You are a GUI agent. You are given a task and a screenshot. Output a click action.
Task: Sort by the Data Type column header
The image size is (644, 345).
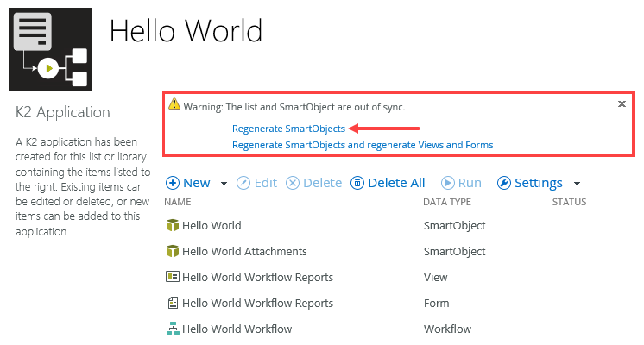click(447, 202)
